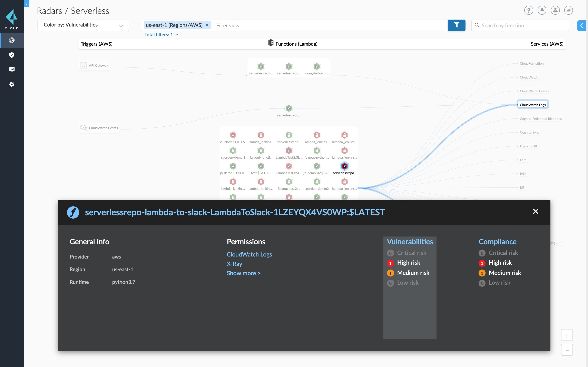Open the CloudWatch Logs permission link

(249, 254)
